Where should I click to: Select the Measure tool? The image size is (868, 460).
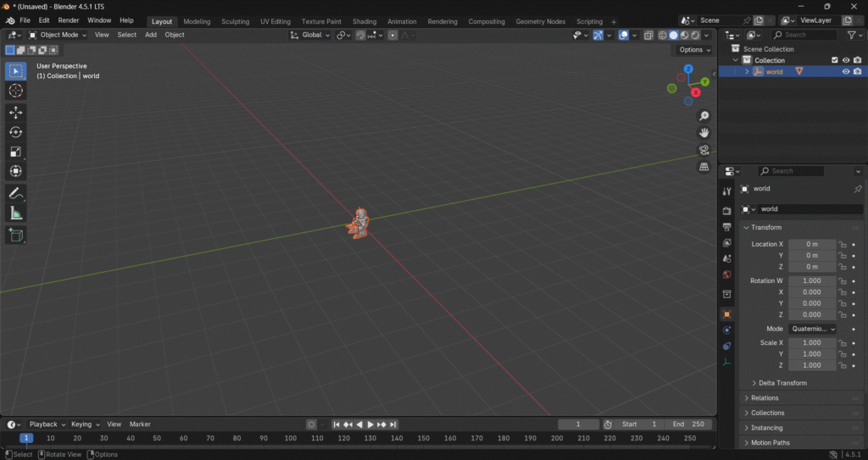point(15,213)
